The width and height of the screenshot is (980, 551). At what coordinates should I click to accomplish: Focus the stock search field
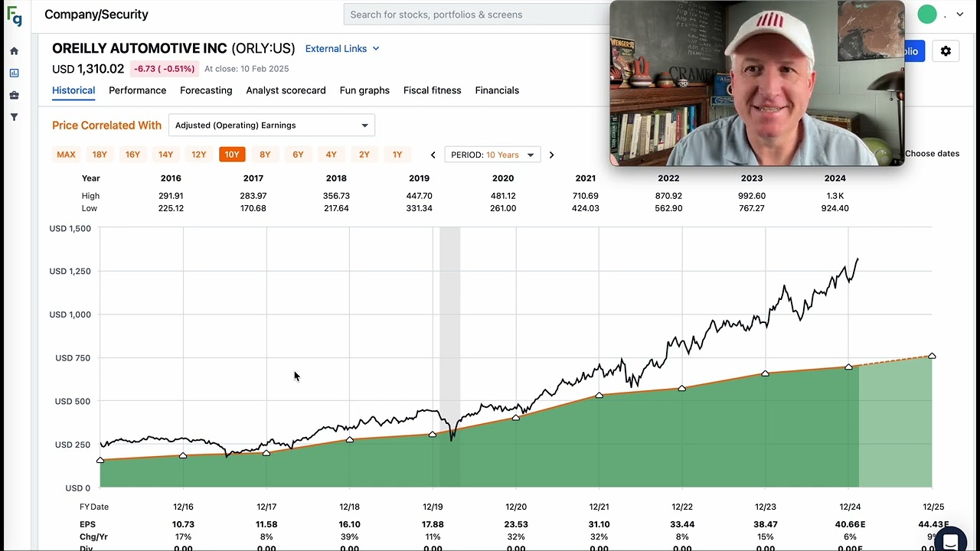[x=477, y=15]
